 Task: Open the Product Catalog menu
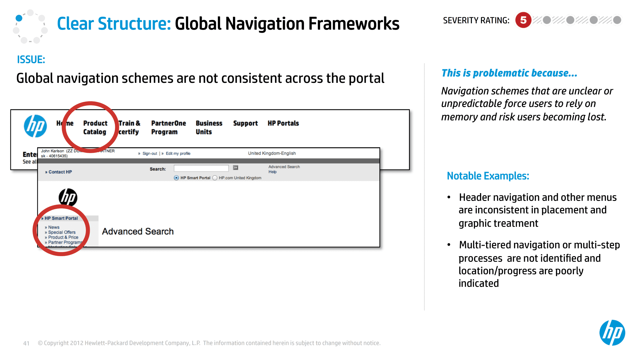[x=95, y=128]
